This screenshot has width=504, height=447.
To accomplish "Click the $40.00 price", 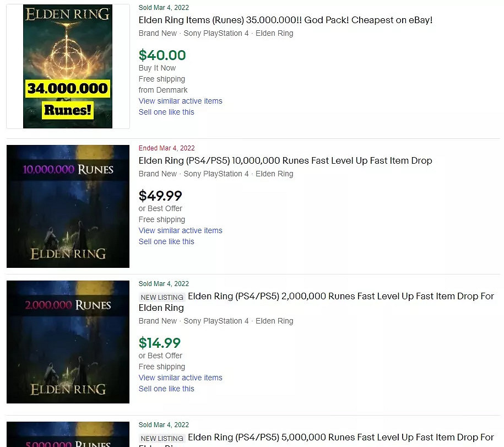I will tap(162, 55).
